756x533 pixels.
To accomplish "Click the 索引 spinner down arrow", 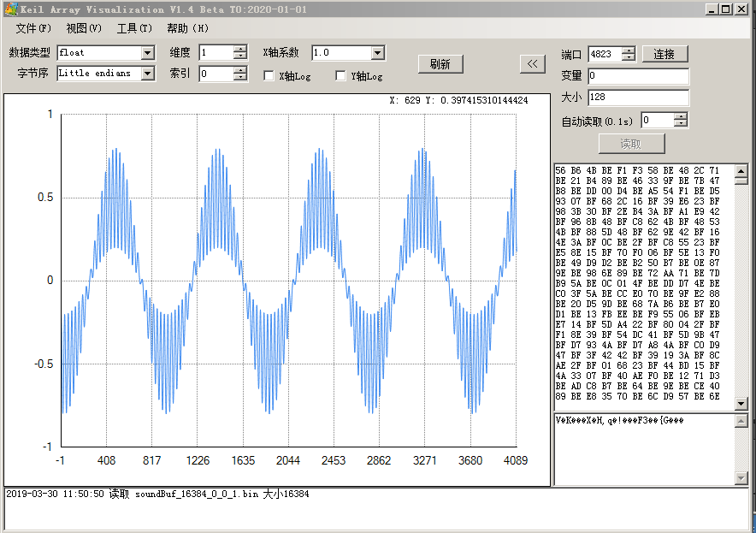I will (239, 77).
